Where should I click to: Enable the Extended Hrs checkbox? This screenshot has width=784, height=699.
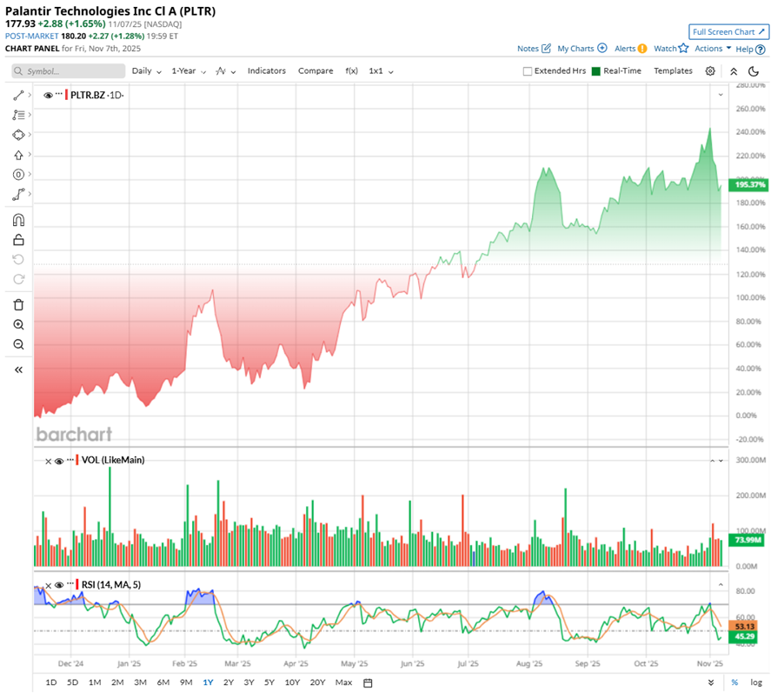[527, 71]
